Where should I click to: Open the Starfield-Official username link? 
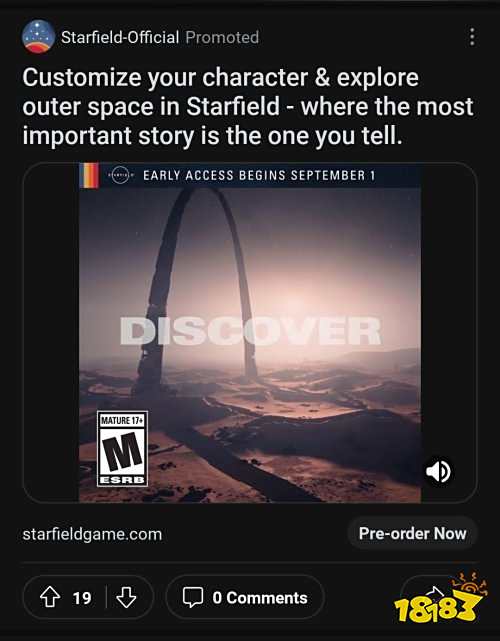point(120,38)
